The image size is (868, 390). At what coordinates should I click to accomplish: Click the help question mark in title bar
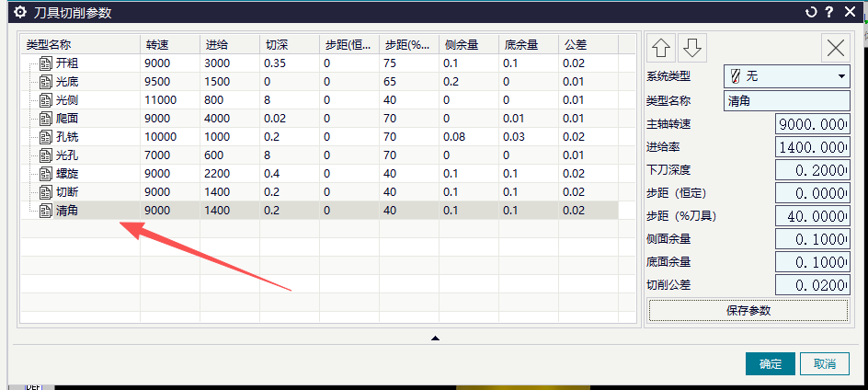point(829,12)
